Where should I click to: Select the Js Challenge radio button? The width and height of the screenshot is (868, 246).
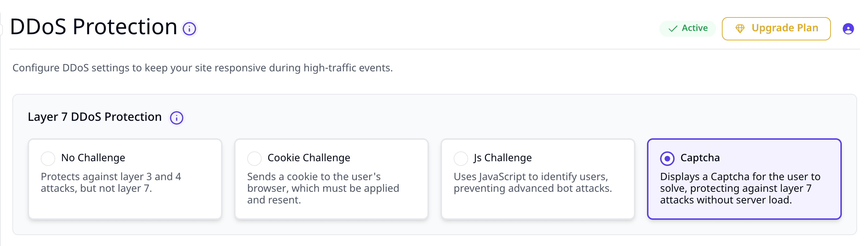click(461, 158)
